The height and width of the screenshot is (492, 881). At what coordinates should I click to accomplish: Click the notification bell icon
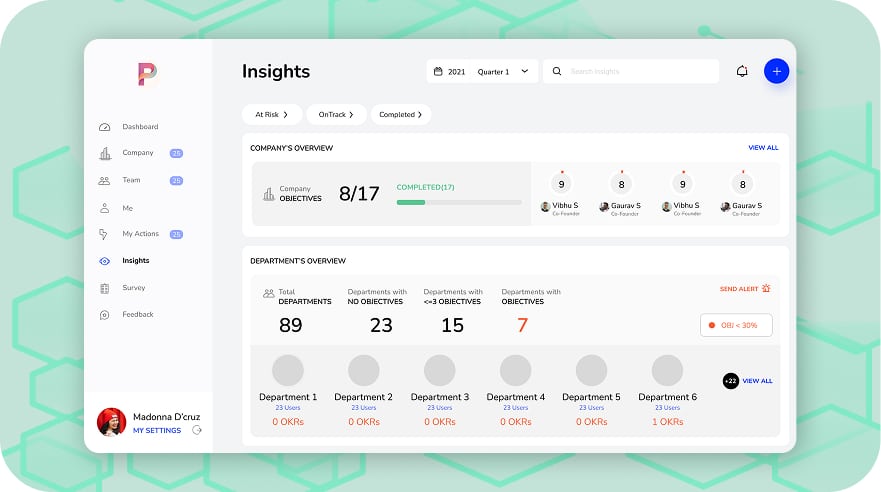(741, 72)
